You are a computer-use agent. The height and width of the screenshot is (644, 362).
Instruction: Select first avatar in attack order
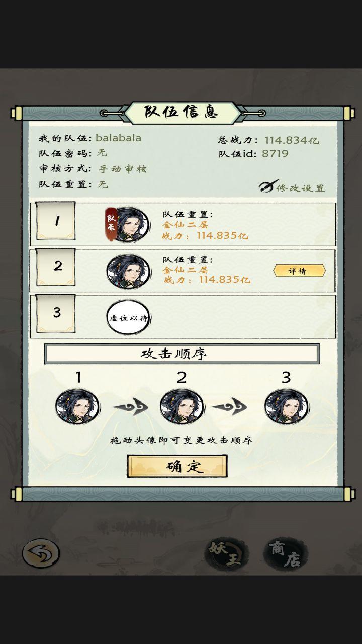77,407
